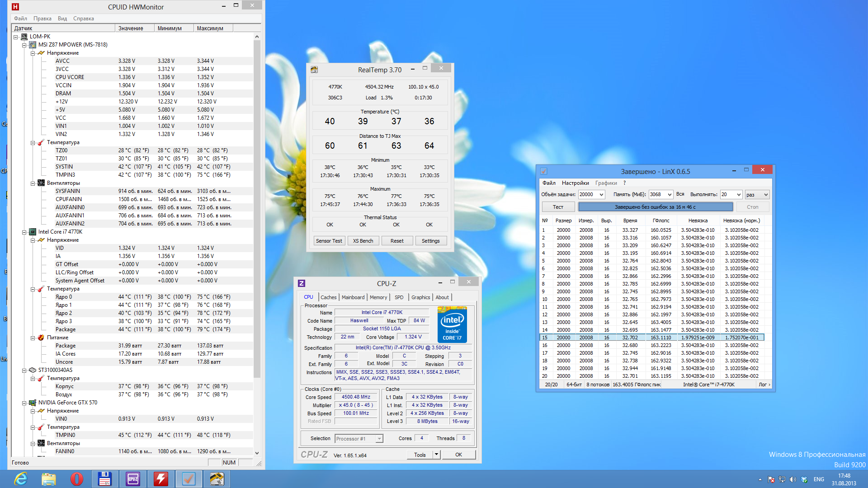Open Internet Explorer from the taskbar

(21, 479)
